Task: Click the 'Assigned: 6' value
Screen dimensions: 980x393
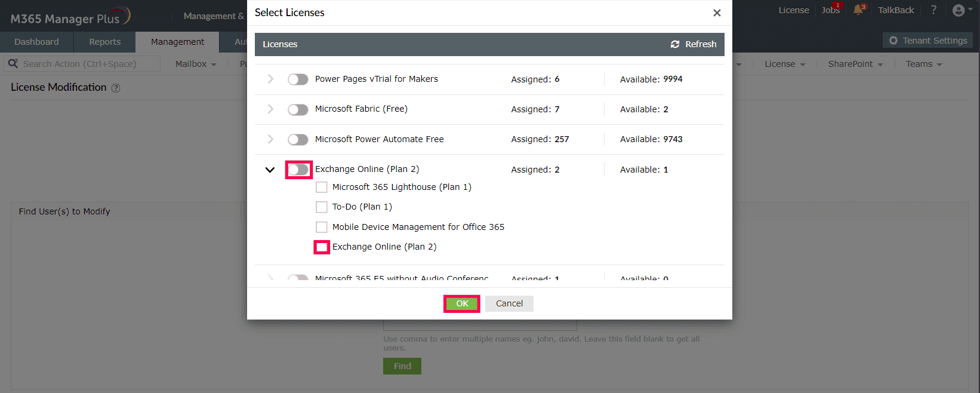Action: point(535,79)
